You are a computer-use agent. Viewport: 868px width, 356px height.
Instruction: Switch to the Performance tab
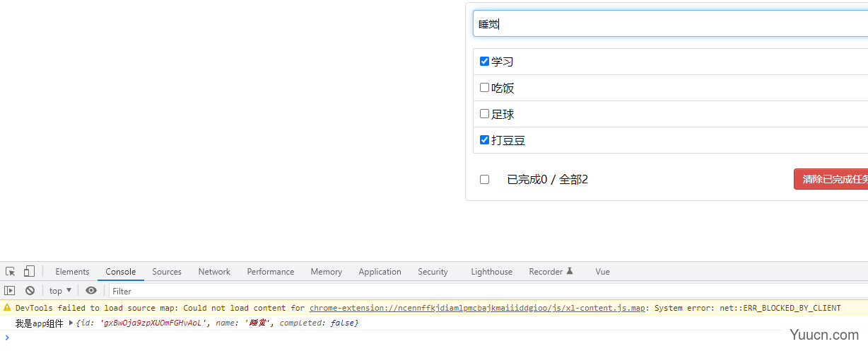pyautogui.click(x=271, y=272)
